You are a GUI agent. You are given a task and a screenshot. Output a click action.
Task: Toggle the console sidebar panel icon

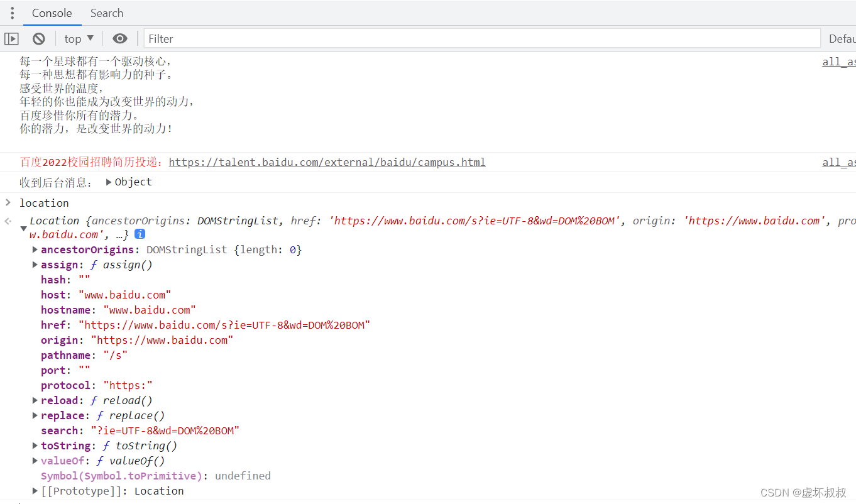click(11, 39)
